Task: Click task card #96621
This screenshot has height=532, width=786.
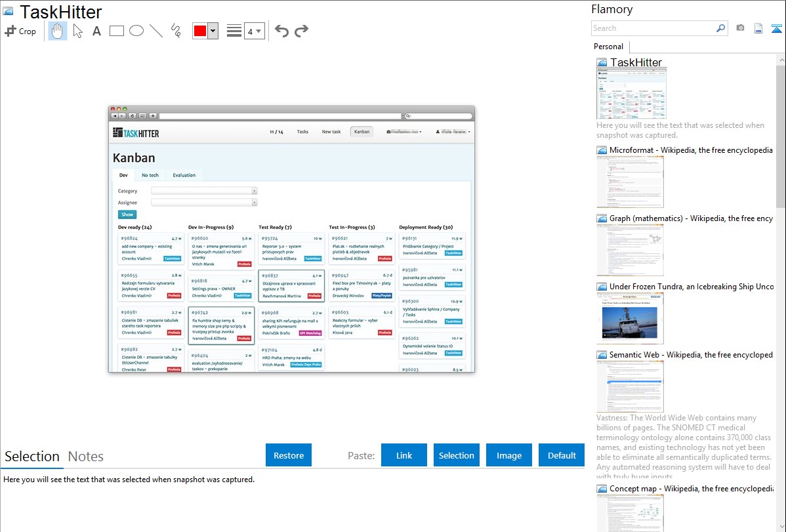Action: [362, 248]
